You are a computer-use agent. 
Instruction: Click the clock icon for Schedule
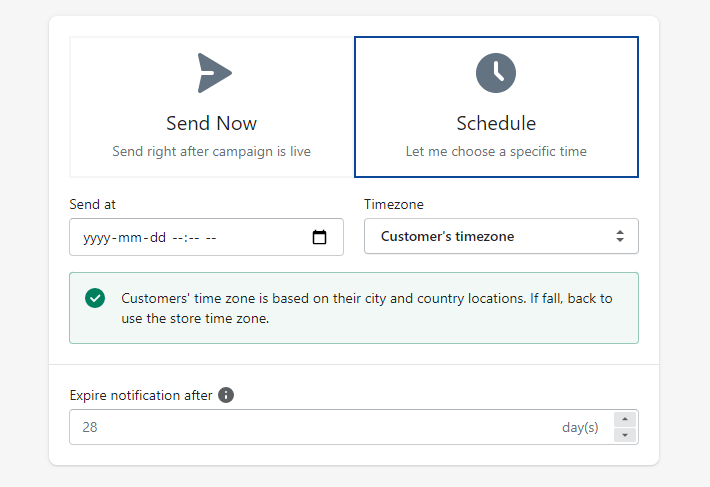(x=496, y=73)
